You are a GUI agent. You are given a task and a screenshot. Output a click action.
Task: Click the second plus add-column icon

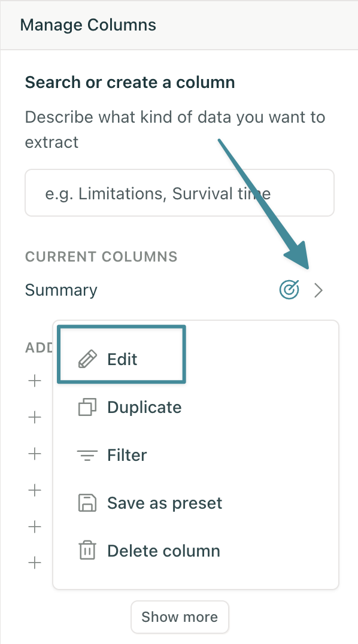[x=35, y=417]
